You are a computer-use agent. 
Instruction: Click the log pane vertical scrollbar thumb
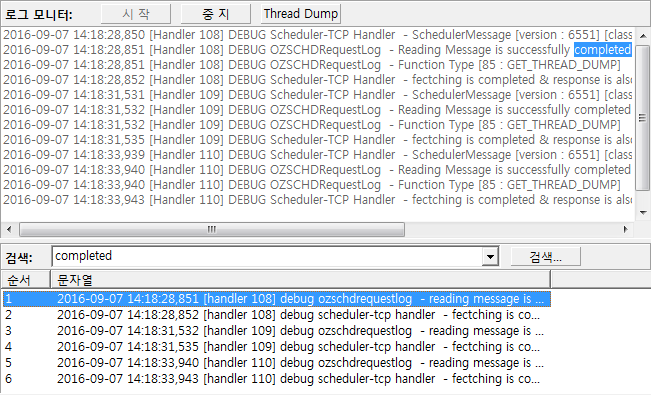pyautogui.click(x=643, y=118)
